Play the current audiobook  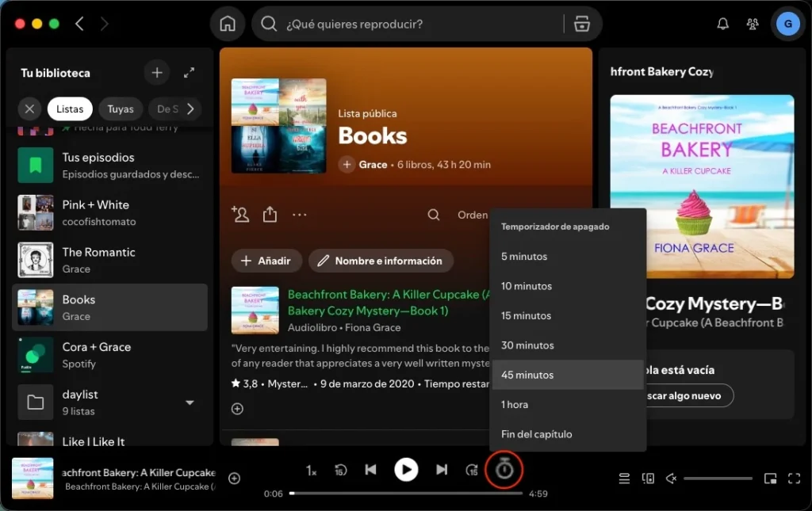point(406,470)
